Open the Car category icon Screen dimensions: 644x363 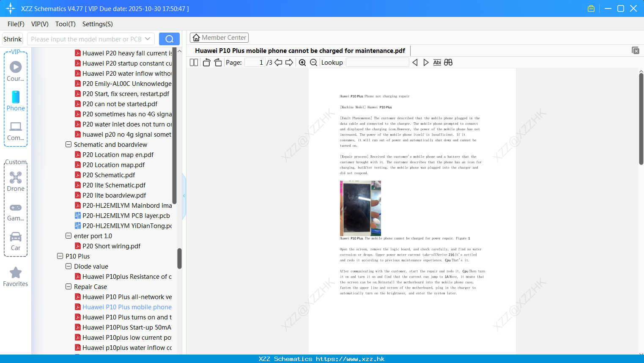[x=16, y=242]
